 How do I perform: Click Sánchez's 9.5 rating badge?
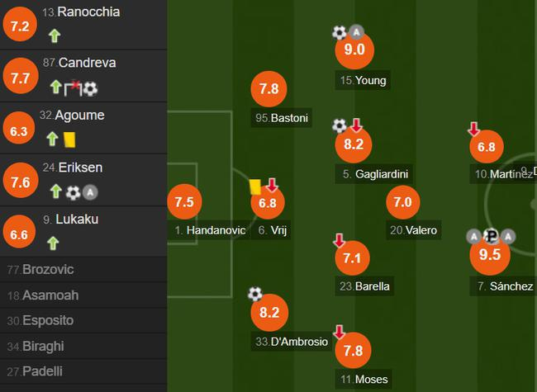pyautogui.click(x=490, y=255)
